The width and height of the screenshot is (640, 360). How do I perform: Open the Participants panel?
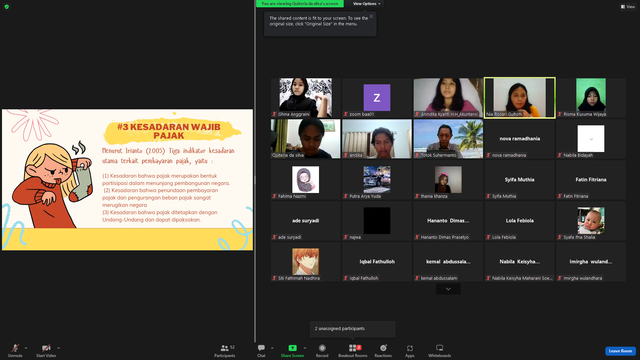click(x=225, y=350)
